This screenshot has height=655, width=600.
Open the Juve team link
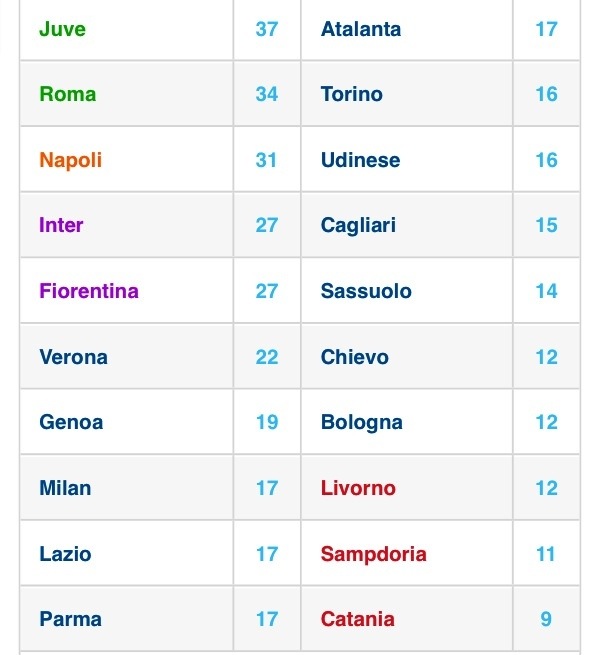62,29
